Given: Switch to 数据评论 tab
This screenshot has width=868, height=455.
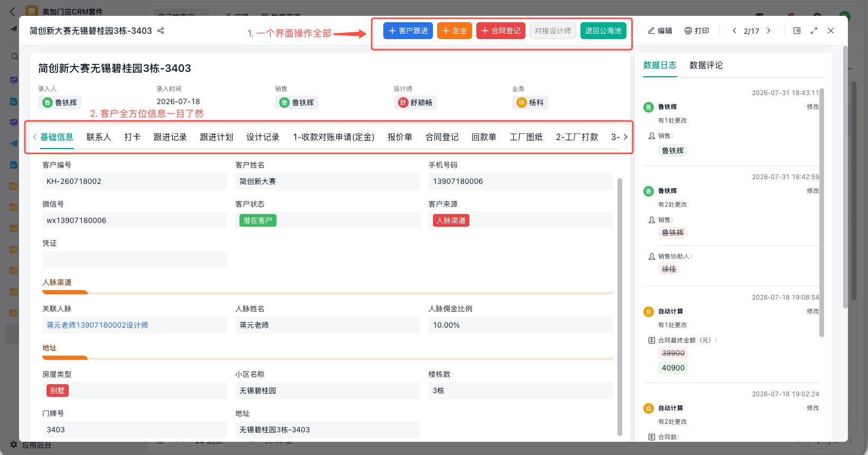Looking at the screenshot, I should [x=706, y=65].
